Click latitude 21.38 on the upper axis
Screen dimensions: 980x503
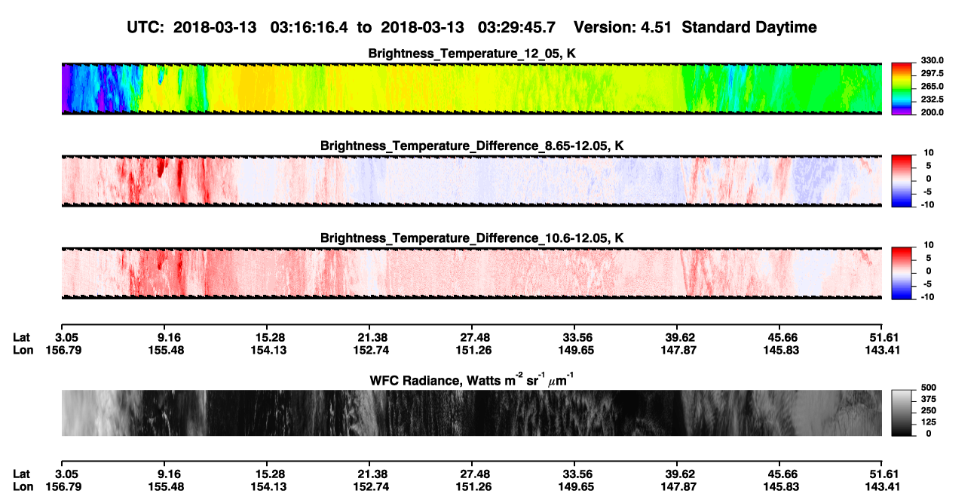pos(372,338)
